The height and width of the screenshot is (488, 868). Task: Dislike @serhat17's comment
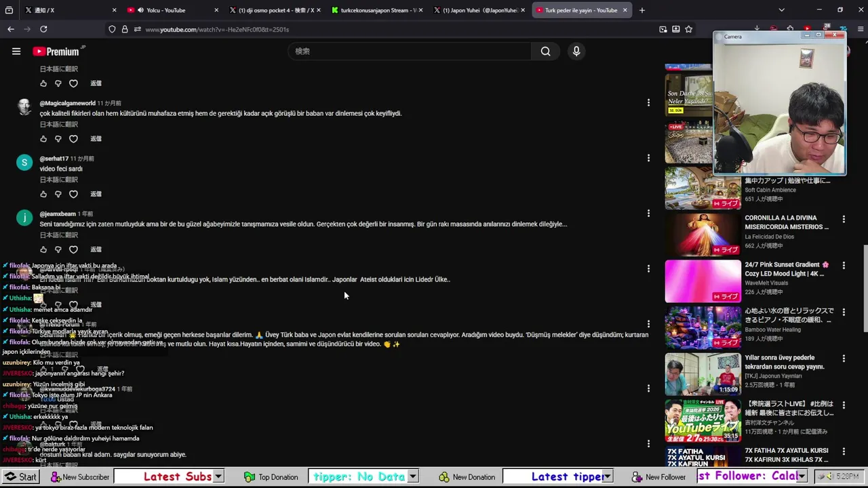click(58, 194)
